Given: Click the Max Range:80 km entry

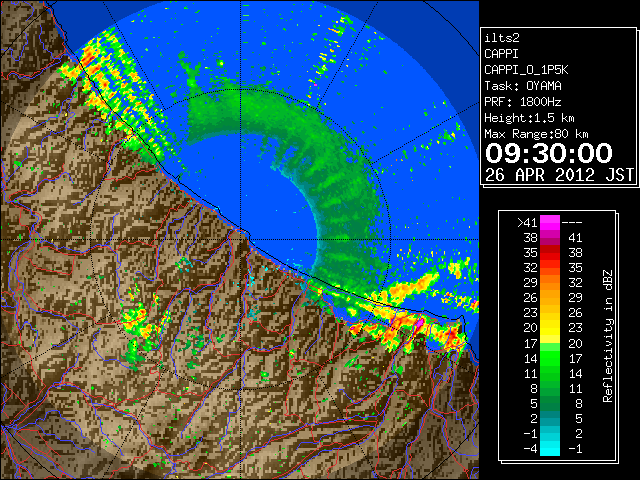Looking at the screenshot, I should 536,134.
